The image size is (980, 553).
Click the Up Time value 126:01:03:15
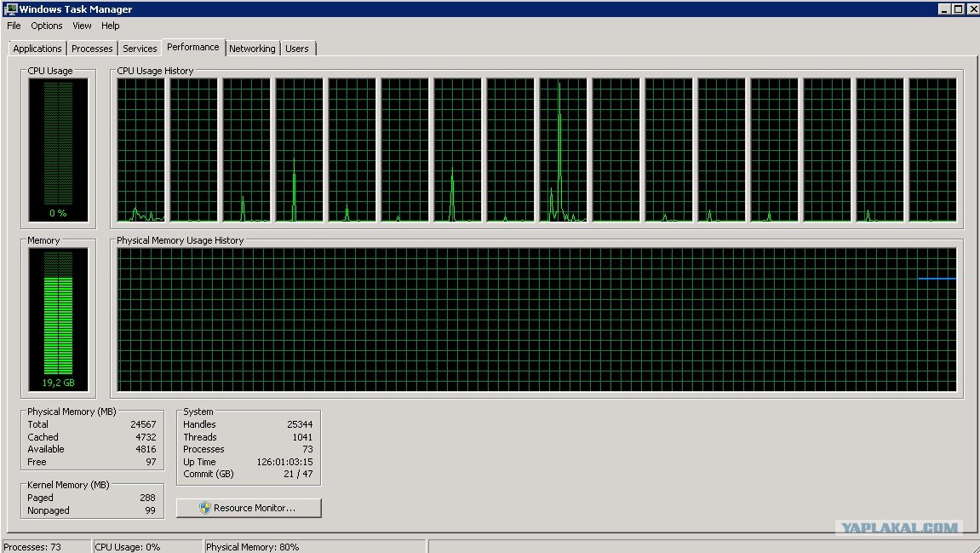pos(284,462)
